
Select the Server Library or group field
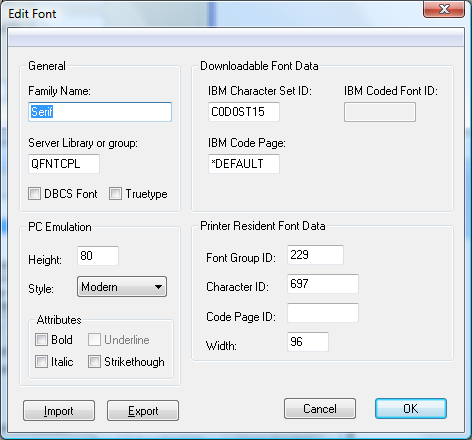[64, 164]
